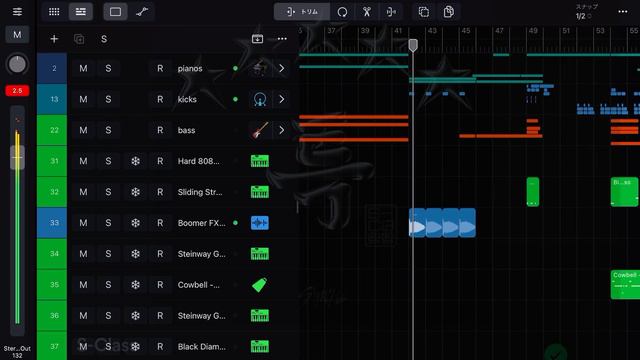The height and width of the screenshot is (360, 640).
Task: Click the red 2.5 peak level indicator
Action: (x=17, y=91)
